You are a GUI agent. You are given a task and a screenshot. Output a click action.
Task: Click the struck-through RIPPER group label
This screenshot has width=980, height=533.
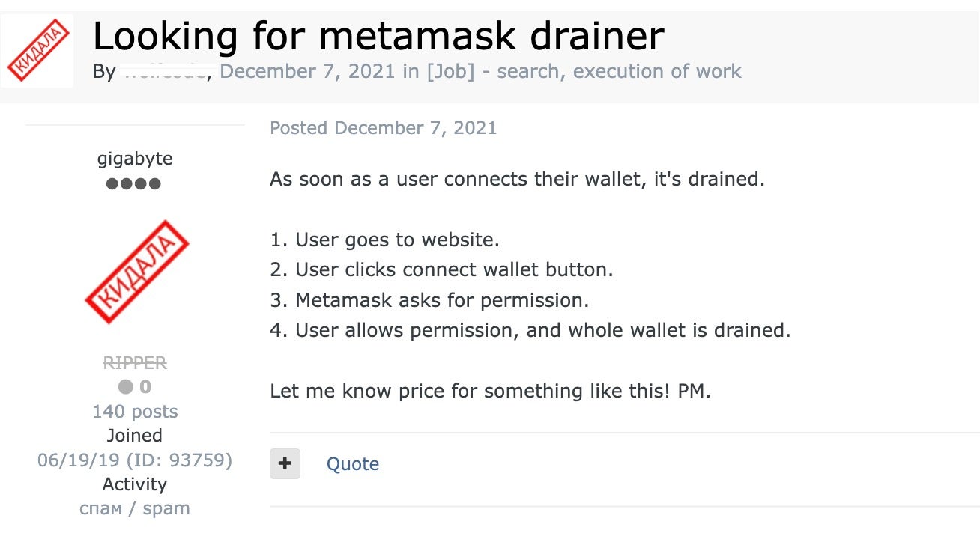[135, 363]
